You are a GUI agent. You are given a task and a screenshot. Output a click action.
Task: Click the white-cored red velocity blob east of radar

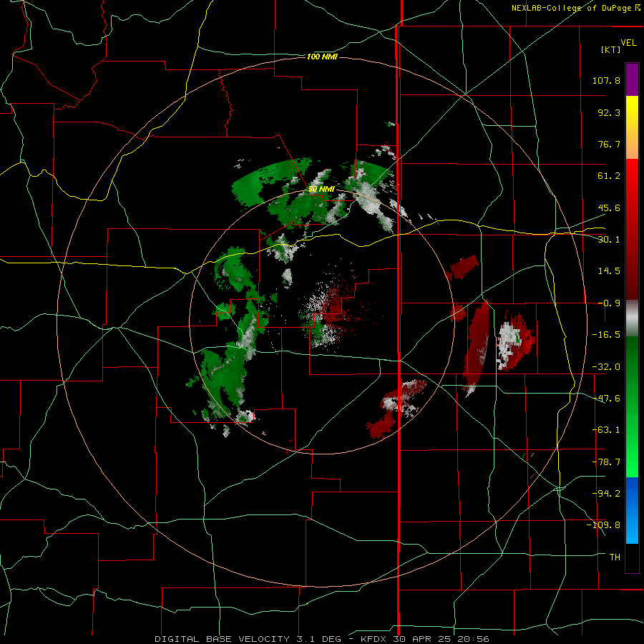coord(515,342)
